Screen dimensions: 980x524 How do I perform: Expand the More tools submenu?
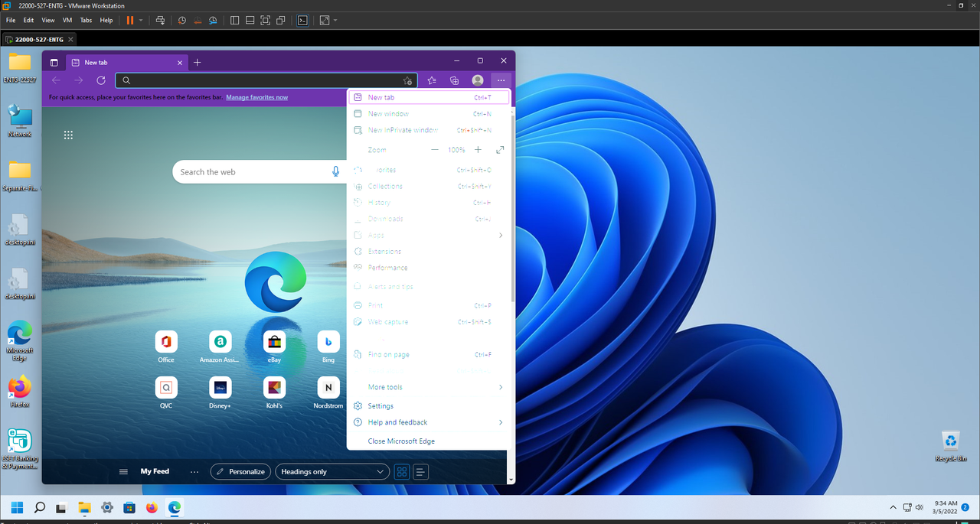(428, 387)
